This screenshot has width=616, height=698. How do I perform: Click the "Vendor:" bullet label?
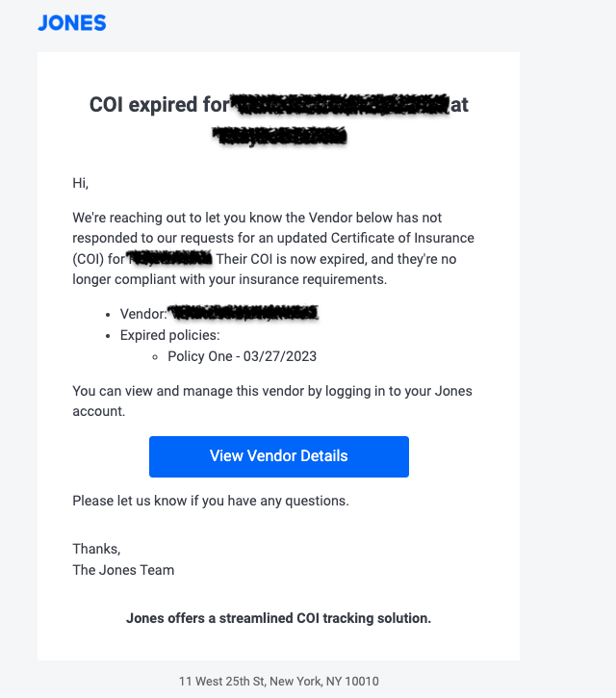coord(142,314)
